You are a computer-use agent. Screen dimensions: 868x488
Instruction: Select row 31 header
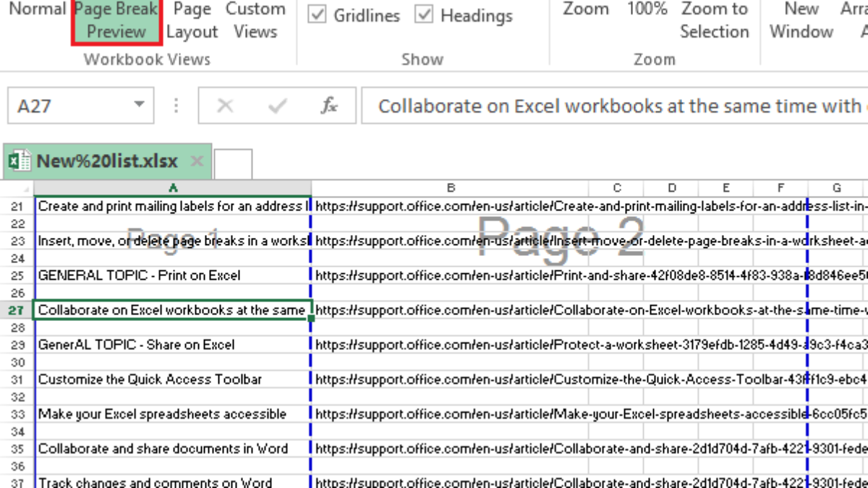tap(17, 380)
